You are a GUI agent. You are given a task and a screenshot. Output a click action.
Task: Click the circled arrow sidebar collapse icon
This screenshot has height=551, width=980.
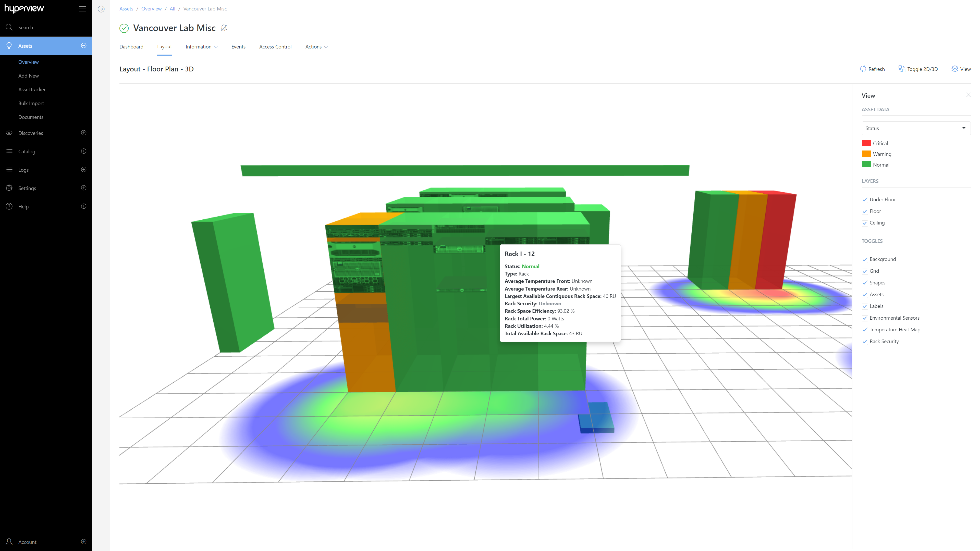pyautogui.click(x=101, y=9)
